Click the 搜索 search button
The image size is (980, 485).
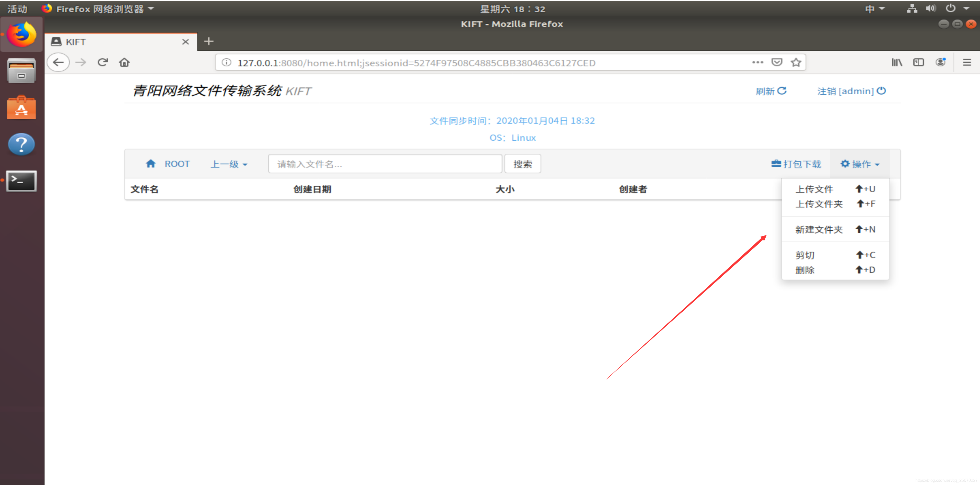coord(523,163)
